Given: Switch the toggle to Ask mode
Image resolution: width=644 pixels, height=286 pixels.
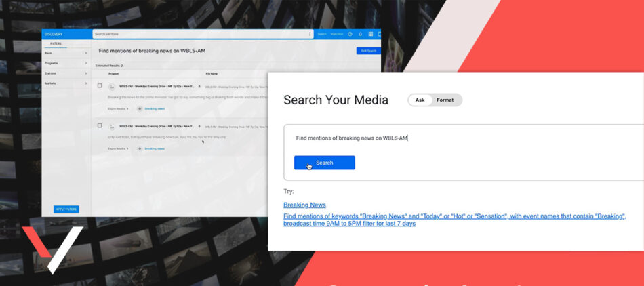Looking at the screenshot, I should (420, 100).
